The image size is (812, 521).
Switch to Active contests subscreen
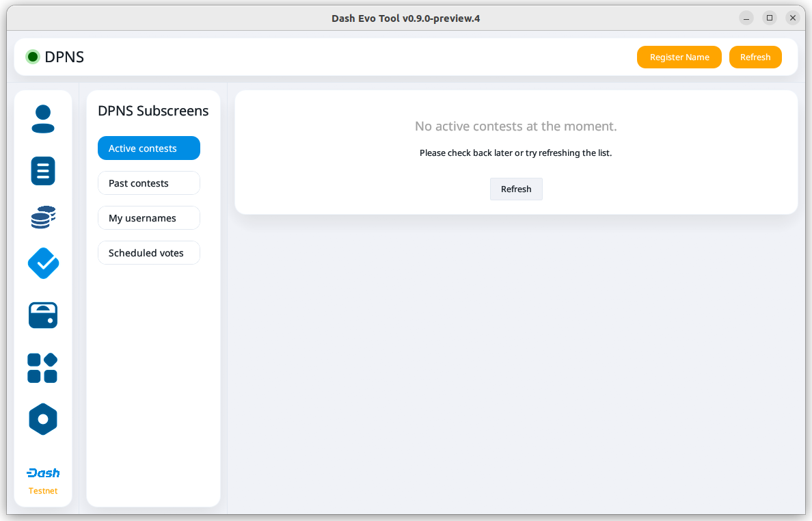(148, 148)
